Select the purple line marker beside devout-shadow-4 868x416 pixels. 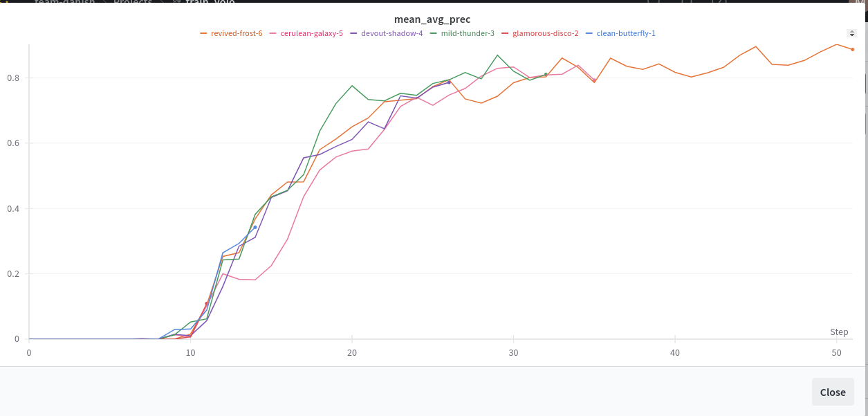point(354,33)
